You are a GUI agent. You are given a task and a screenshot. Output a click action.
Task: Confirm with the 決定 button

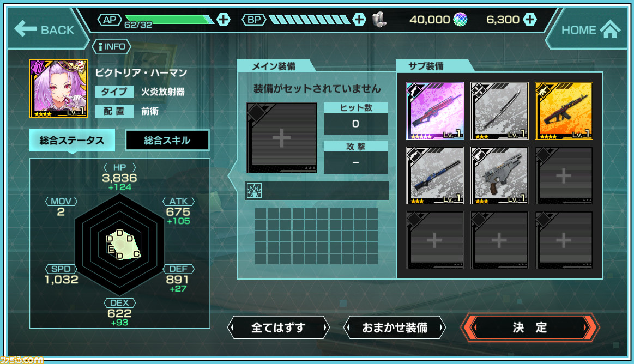530,327
